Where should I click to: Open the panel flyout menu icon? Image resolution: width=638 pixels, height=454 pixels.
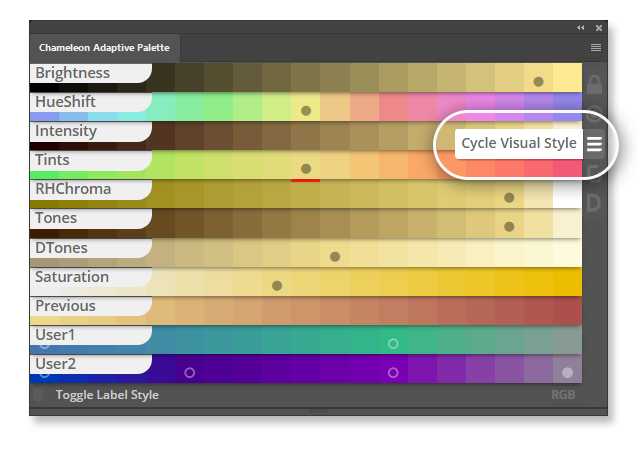click(x=596, y=48)
